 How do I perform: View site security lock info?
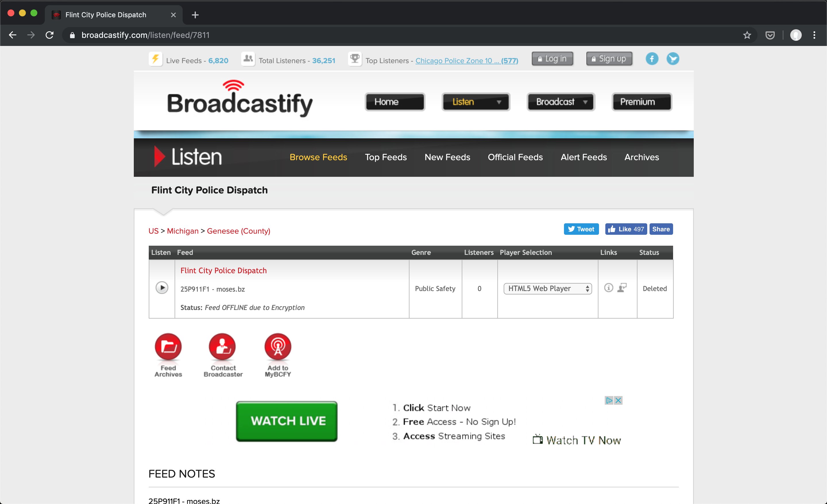72,35
